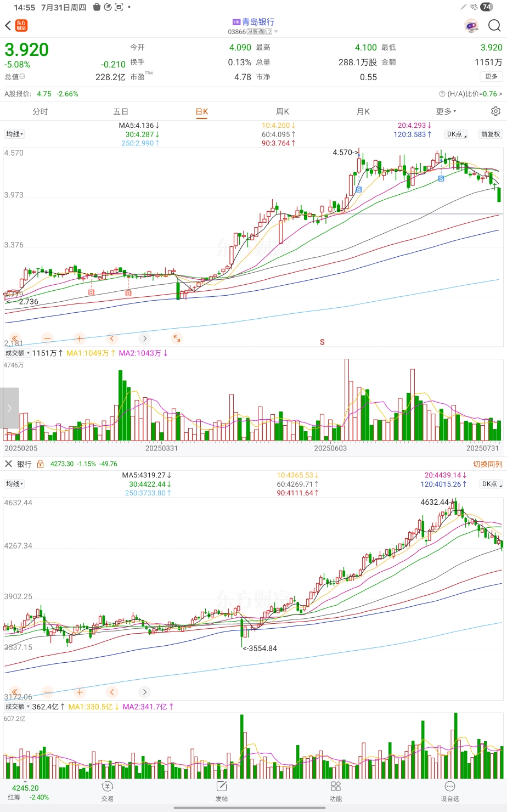Switch to 月K tab
The height and width of the screenshot is (812, 507).
(x=363, y=111)
